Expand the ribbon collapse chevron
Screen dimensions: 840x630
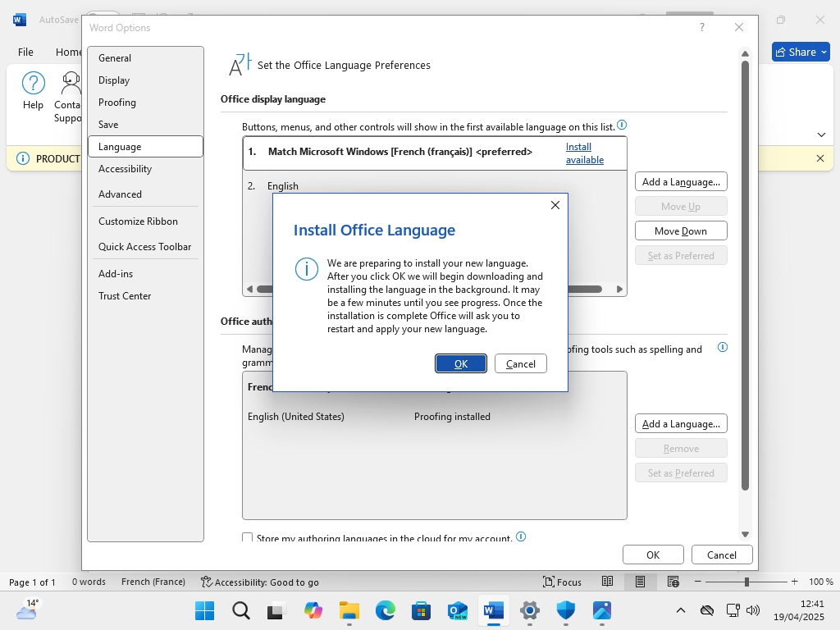(x=821, y=135)
